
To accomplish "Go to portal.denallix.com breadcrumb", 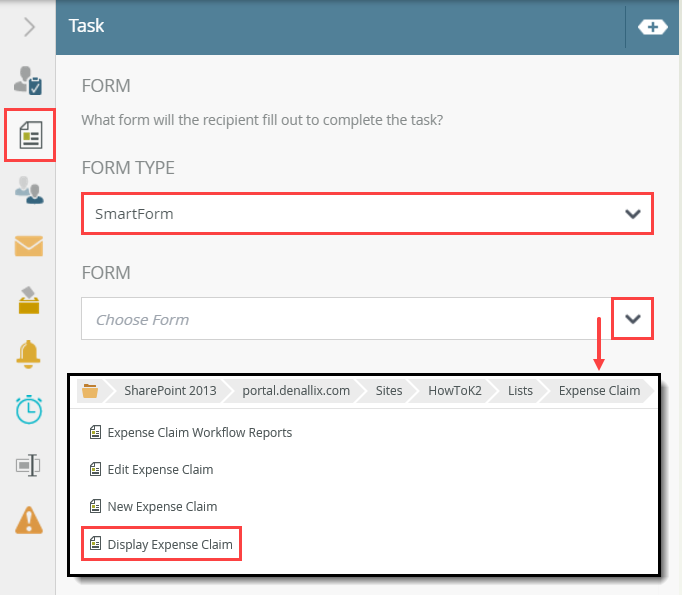I will pos(296,391).
